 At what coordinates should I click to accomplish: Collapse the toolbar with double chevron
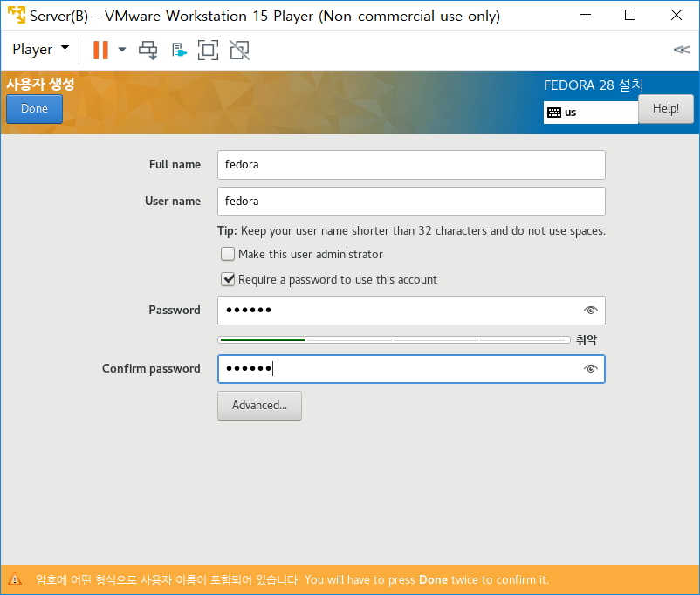click(682, 50)
